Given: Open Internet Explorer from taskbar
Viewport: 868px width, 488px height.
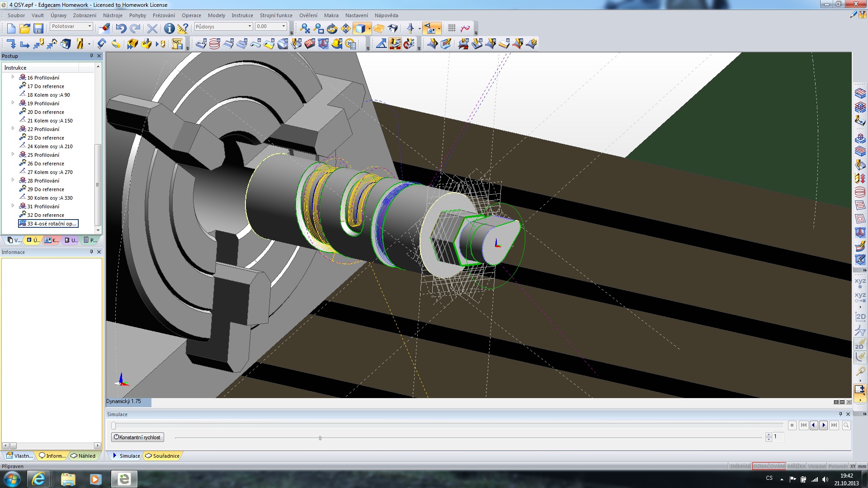Looking at the screenshot, I should pyautogui.click(x=38, y=479).
